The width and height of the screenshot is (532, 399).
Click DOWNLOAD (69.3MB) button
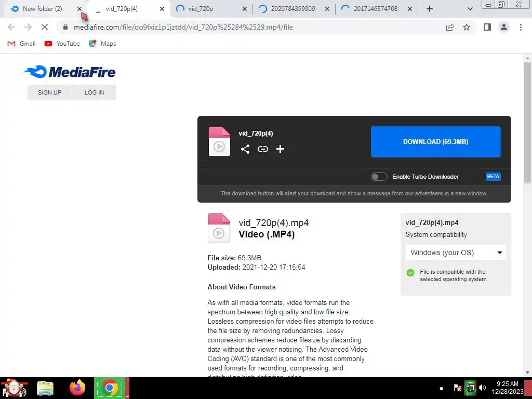tap(436, 142)
